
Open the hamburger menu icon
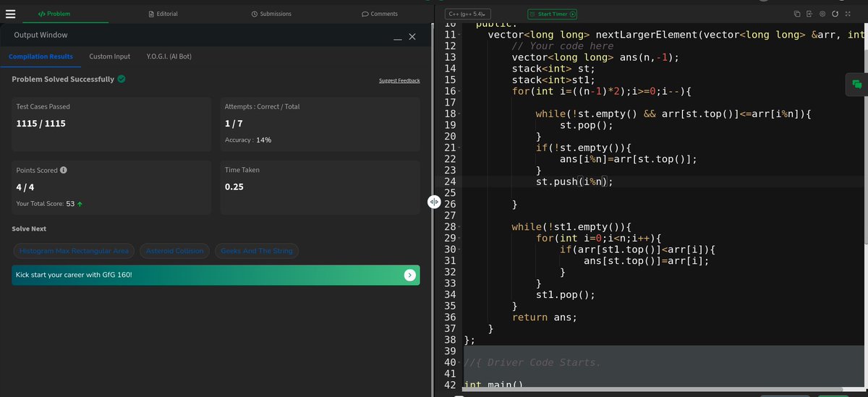[10, 14]
